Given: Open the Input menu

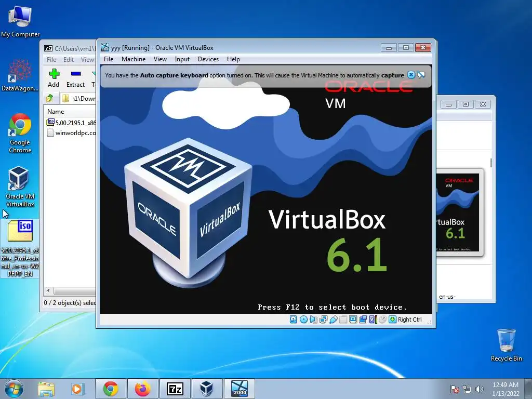Looking at the screenshot, I should (x=182, y=59).
